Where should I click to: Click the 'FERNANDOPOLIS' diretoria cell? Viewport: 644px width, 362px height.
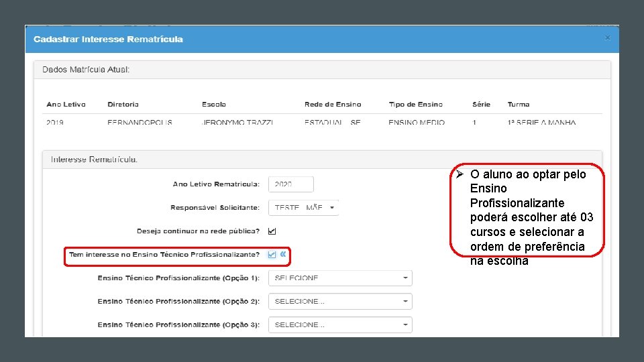click(x=140, y=122)
